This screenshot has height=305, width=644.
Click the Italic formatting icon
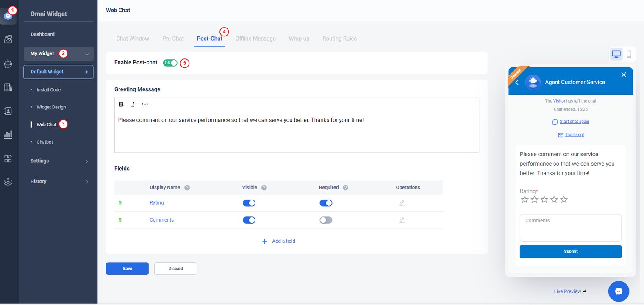coord(133,104)
